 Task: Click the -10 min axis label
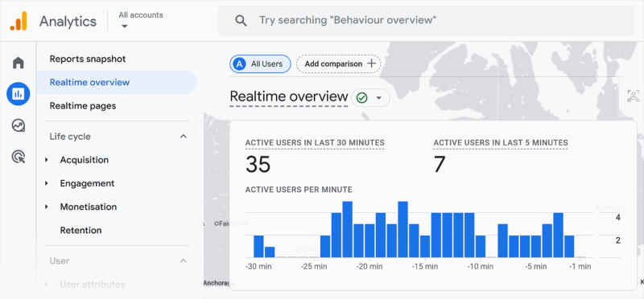pos(480,267)
